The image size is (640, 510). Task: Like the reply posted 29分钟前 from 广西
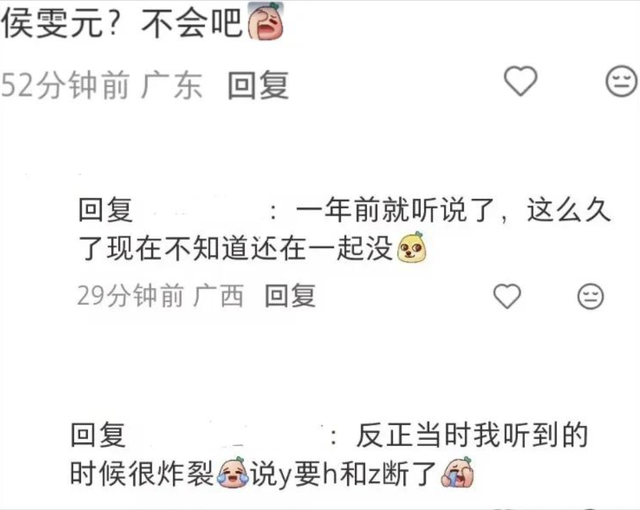pyautogui.click(x=507, y=296)
